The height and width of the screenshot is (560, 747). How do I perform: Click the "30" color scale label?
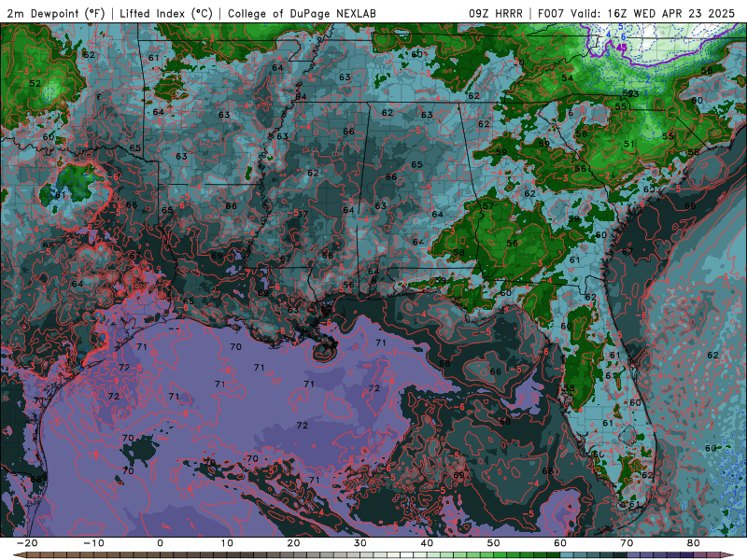(360, 543)
